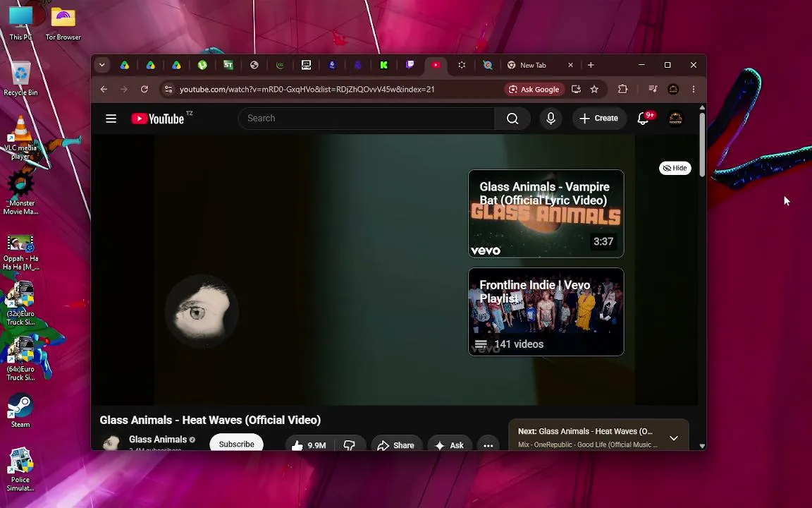Select Oppah - Ha Ha Ha video file

20,253
